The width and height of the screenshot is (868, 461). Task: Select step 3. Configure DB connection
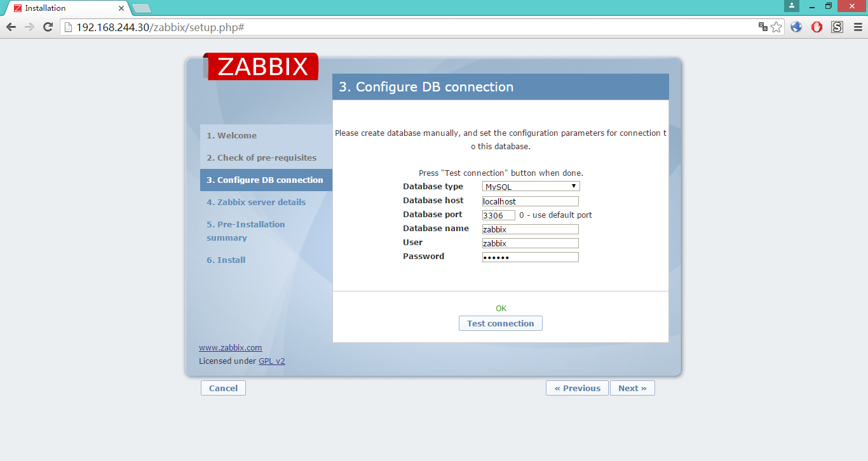266,180
